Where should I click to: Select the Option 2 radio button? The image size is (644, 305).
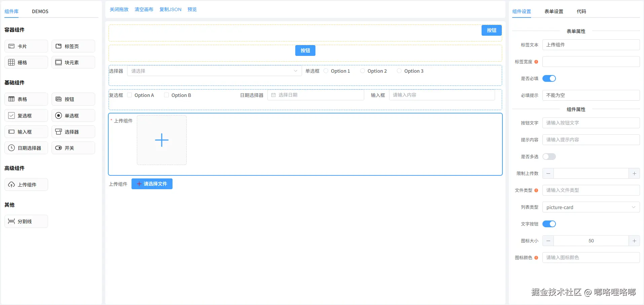363,71
